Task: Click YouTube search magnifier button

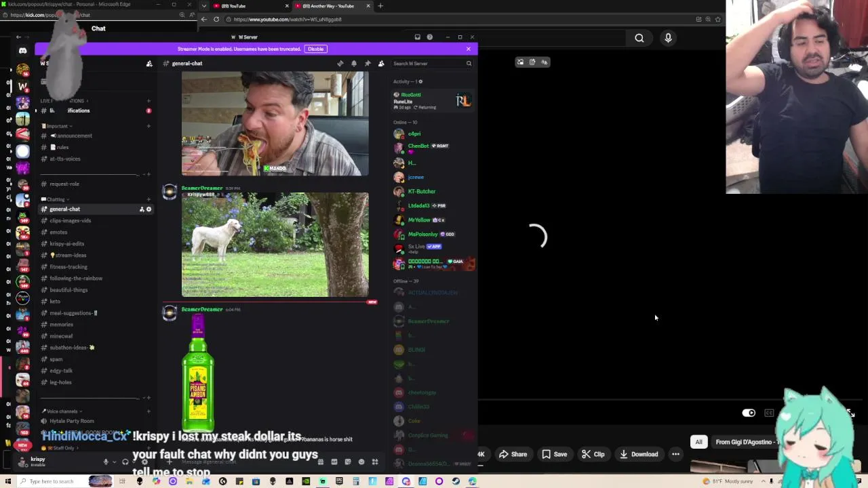Action: coord(639,39)
